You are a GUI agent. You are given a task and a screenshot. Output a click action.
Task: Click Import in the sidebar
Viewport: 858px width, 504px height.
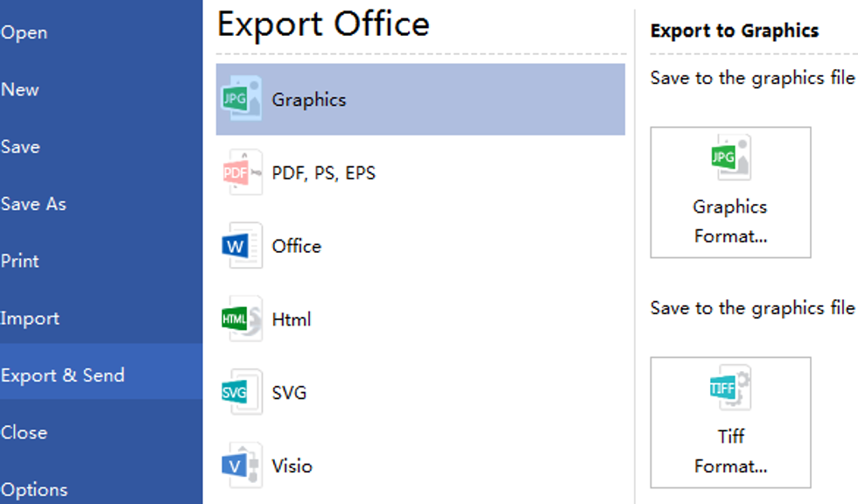point(31,318)
